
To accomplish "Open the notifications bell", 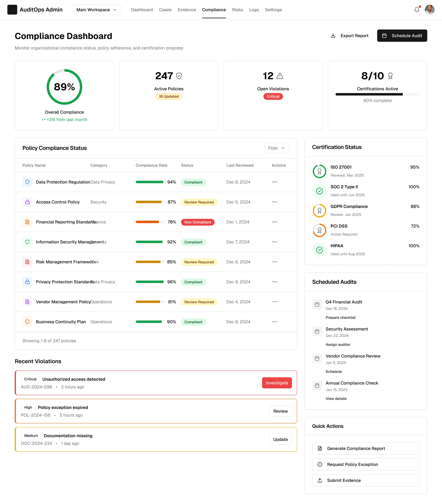I will point(417,10).
